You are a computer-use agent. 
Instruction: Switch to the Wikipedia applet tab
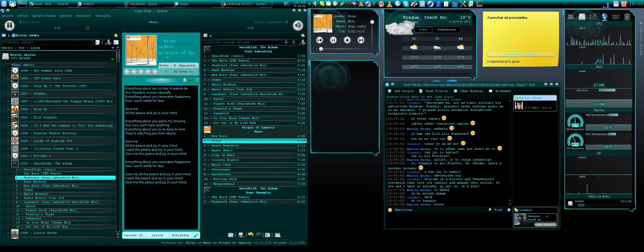(x=180, y=235)
